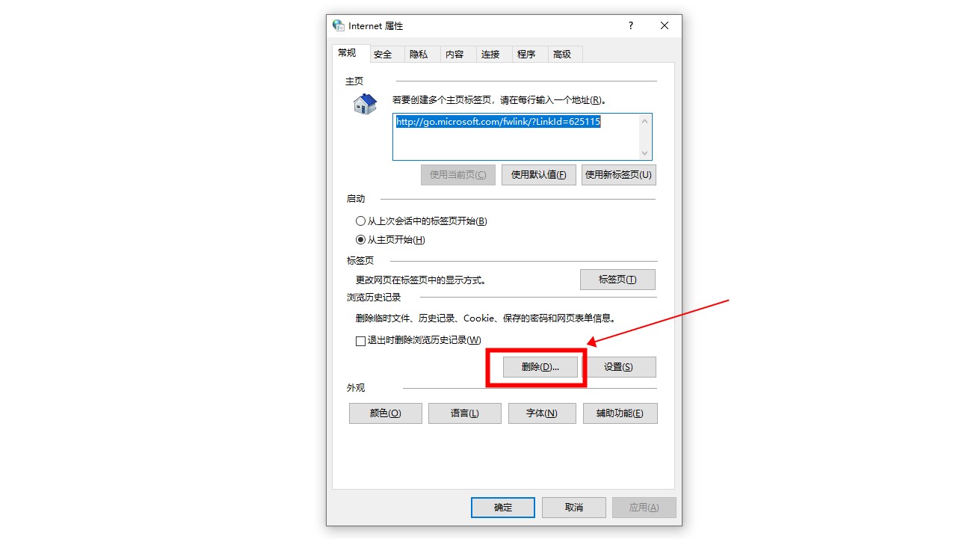Open the 隐私 tab
This screenshot has width=980, height=539.
click(x=419, y=55)
